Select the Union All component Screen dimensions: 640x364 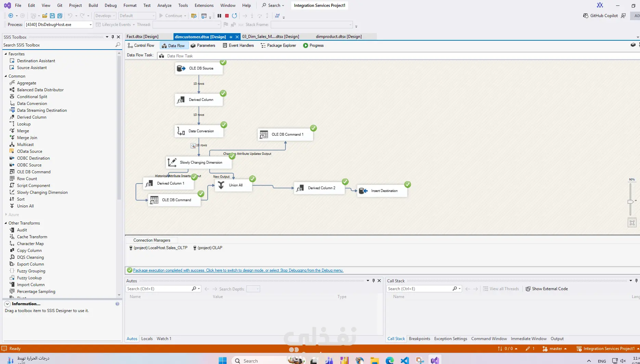[233, 185]
